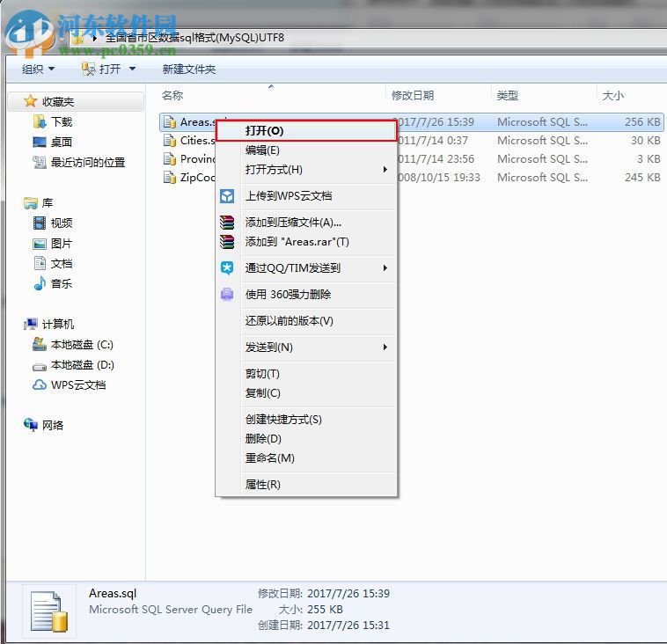Screen dimensions: 667x644
Task: Click the Open (打开) toolbar button
Action: (102, 70)
